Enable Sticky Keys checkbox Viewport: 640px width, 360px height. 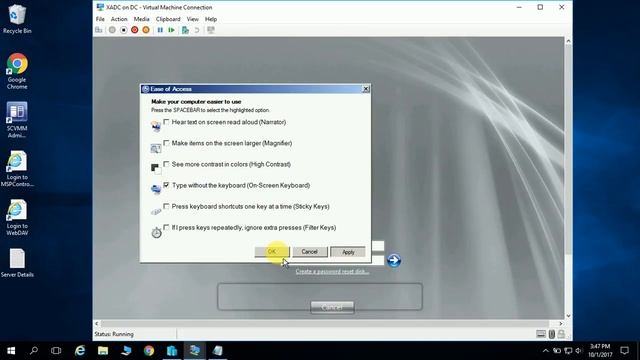166,206
